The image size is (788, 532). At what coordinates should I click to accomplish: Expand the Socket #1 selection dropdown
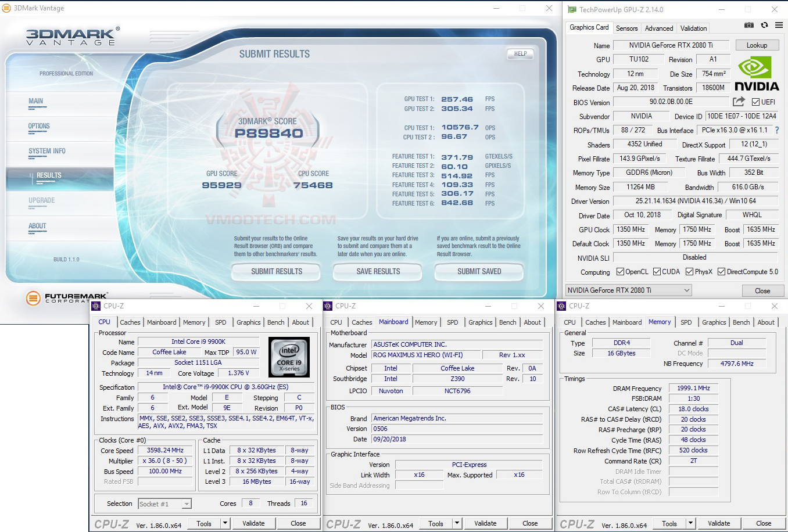[187, 504]
